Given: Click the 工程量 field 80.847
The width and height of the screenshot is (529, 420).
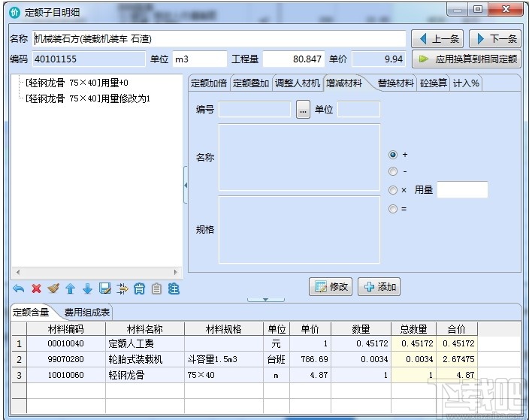Looking at the screenshot, I should pos(294,59).
